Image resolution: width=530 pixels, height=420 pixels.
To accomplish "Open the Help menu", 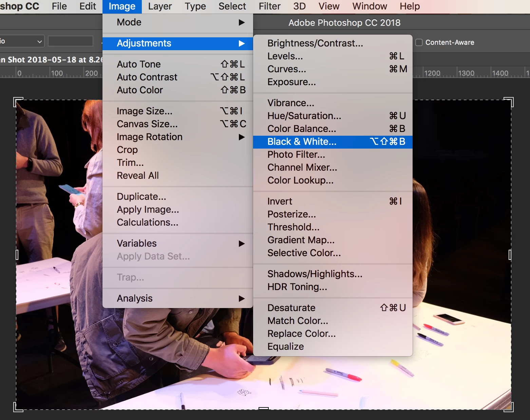I will [x=410, y=6].
